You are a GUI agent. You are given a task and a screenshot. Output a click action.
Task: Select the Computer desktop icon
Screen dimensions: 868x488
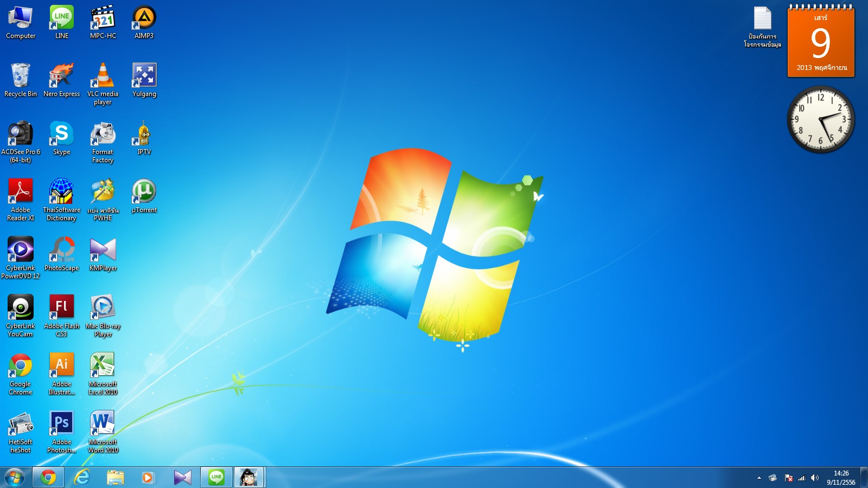pyautogui.click(x=21, y=22)
